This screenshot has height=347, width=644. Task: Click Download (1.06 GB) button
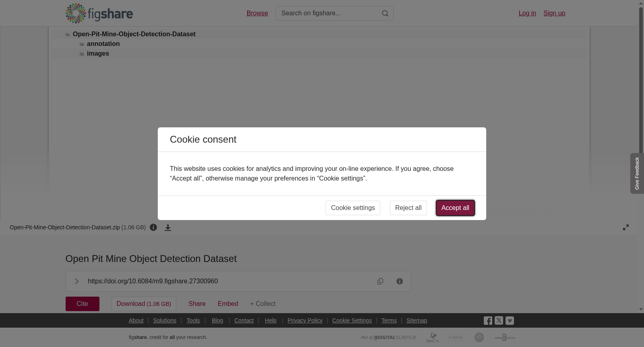[x=144, y=304]
